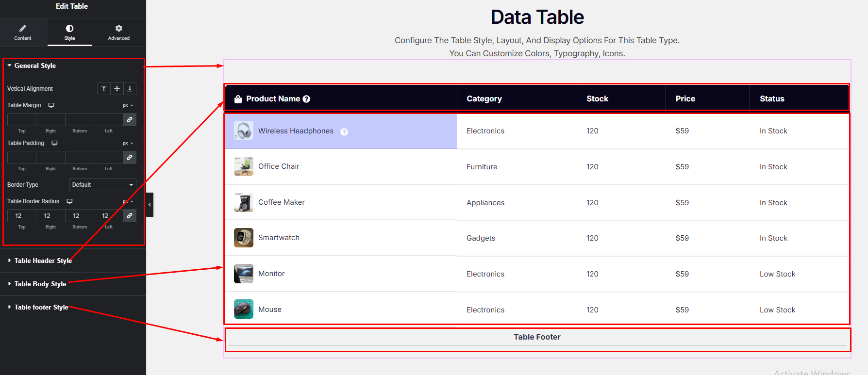Toggle the Table Margin link values button
The width and height of the screenshot is (868, 375).
click(130, 120)
